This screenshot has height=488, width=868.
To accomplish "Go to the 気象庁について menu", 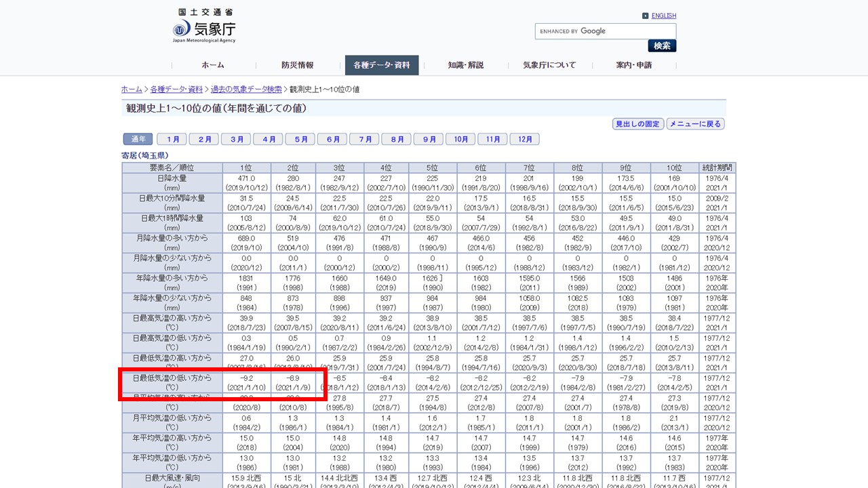I will (x=549, y=65).
